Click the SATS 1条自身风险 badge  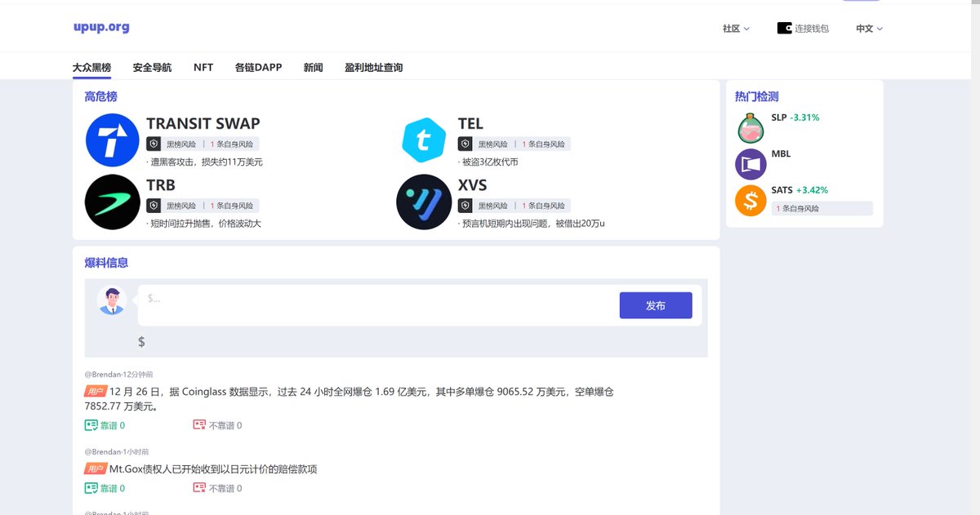(822, 208)
